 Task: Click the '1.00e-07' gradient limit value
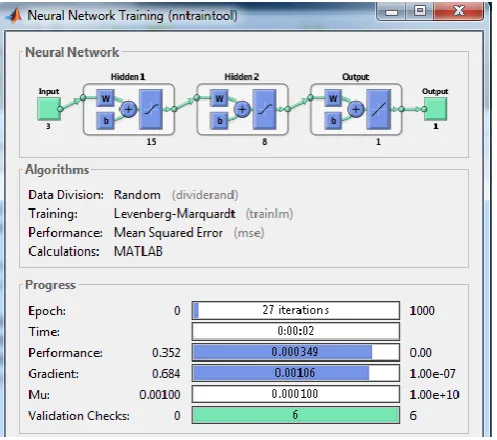coord(432,374)
